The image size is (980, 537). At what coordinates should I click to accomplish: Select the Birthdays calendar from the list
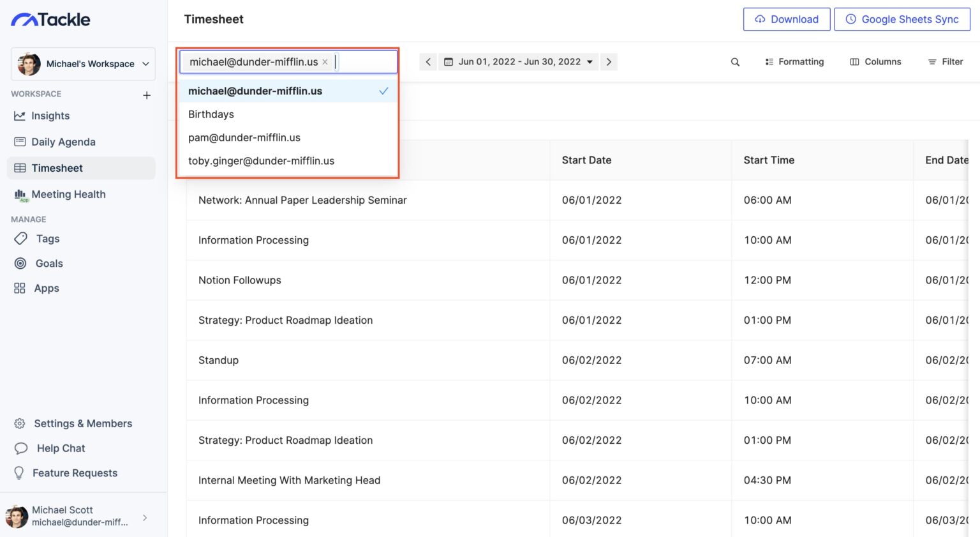[211, 114]
